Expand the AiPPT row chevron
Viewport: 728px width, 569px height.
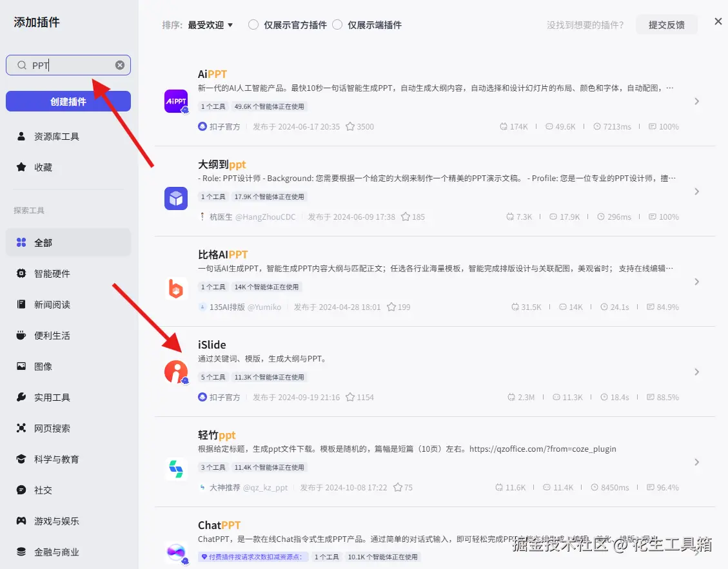(x=696, y=101)
